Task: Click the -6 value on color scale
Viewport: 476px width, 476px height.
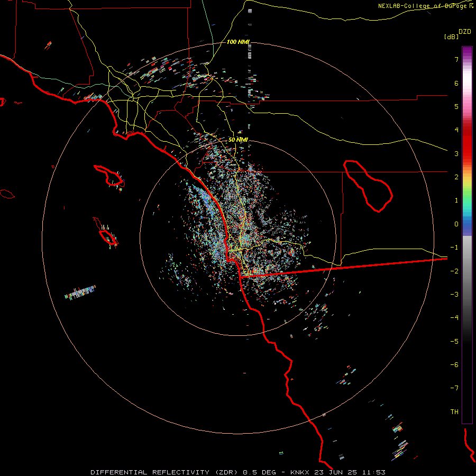Action: click(x=454, y=365)
